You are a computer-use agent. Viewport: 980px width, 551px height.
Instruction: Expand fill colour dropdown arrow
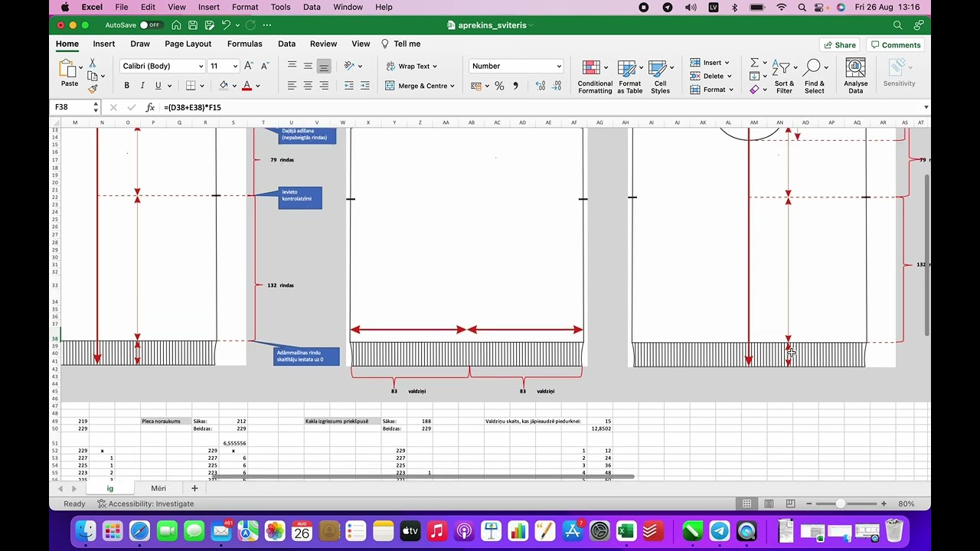(x=235, y=86)
